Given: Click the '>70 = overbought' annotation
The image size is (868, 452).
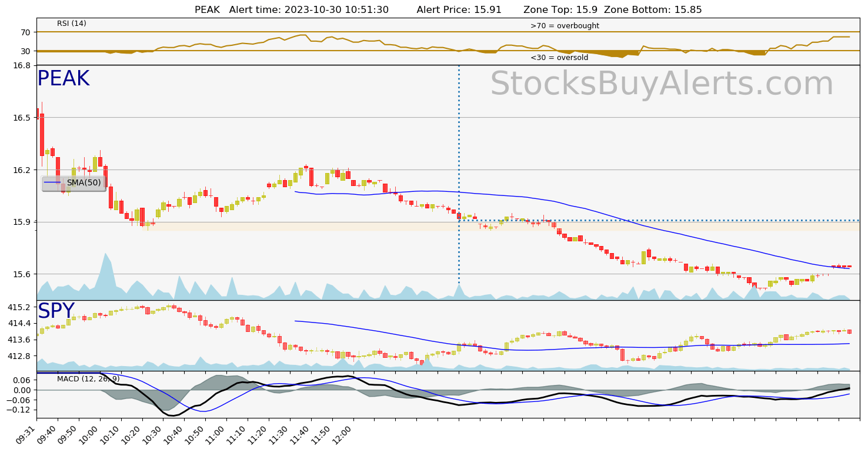Looking at the screenshot, I should click(x=565, y=26).
